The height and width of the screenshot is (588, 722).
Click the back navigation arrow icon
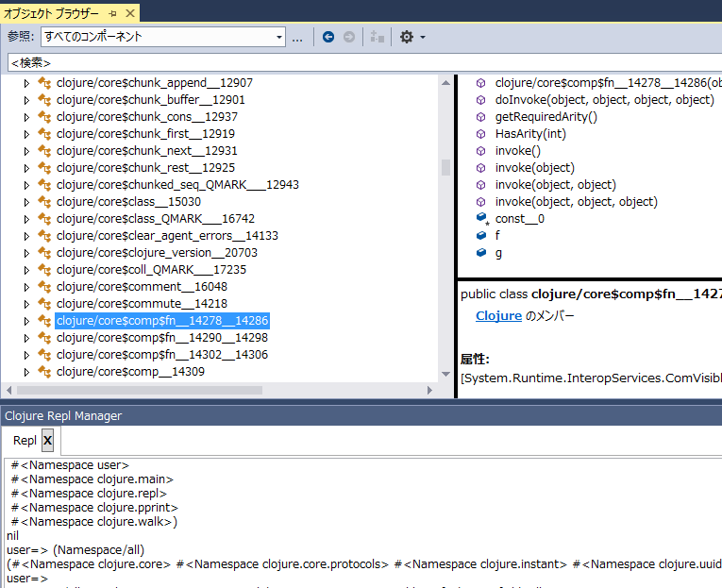[328, 37]
